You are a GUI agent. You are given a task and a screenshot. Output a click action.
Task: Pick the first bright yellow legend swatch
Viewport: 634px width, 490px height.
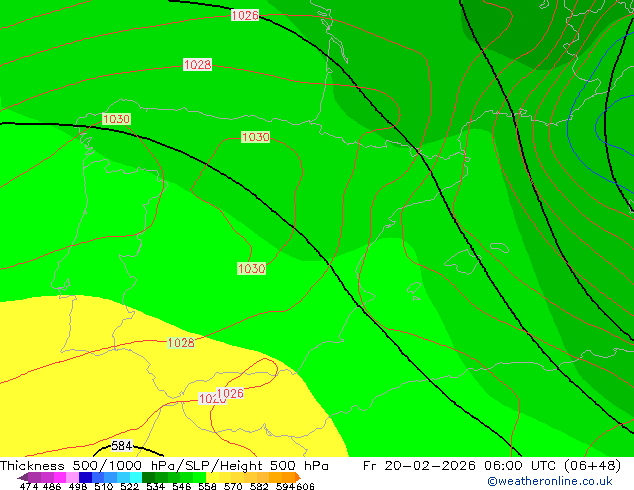212,477
